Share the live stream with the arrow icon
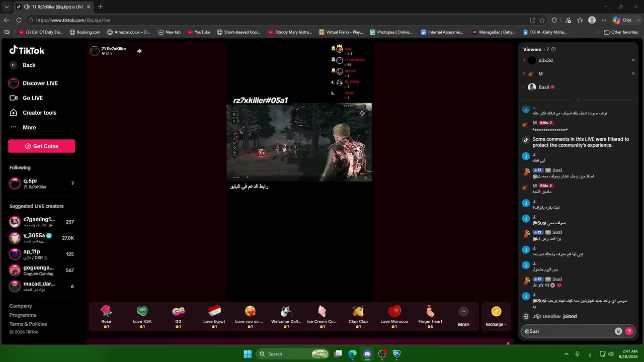The height and width of the screenshot is (362, 644). pyautogui.click(x=139, y=51)
